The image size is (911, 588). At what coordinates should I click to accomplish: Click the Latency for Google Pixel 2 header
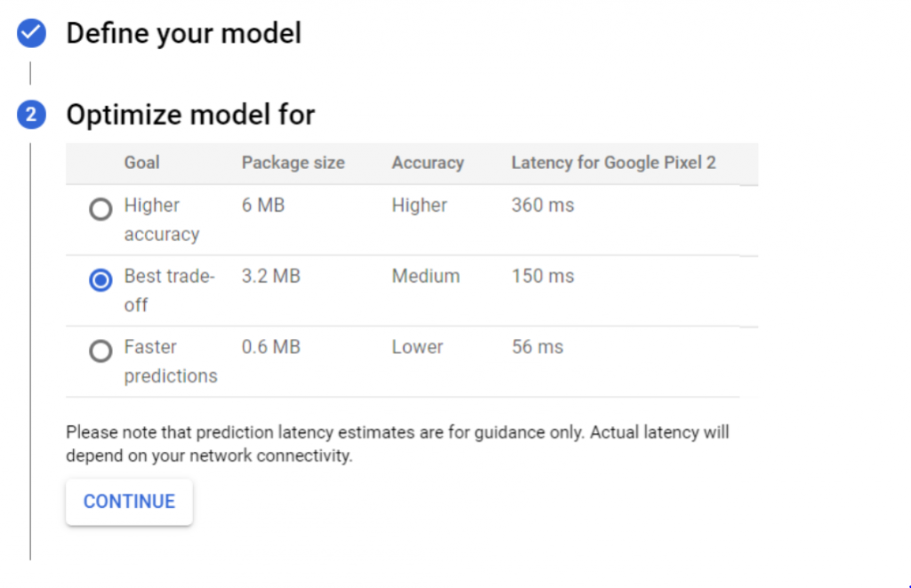click(613, 163)
